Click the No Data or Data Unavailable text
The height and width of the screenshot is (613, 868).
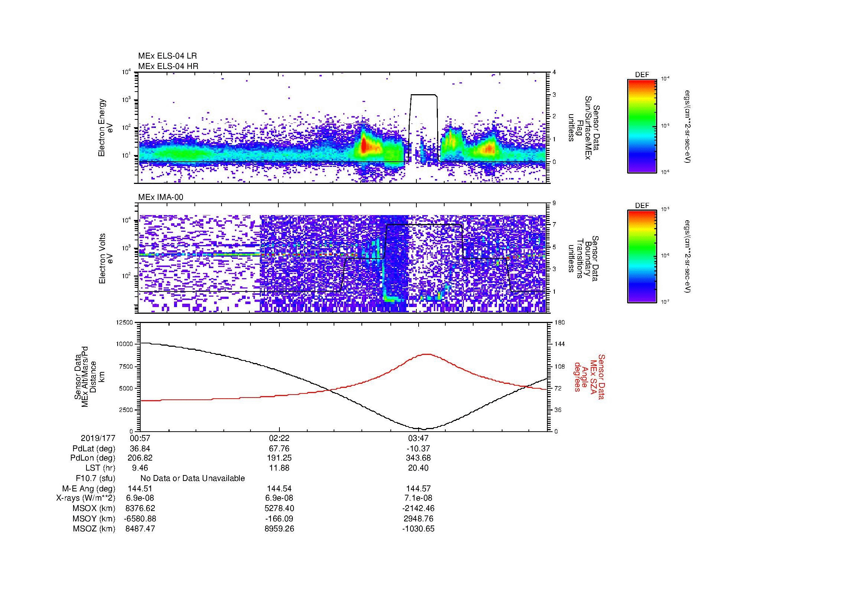tap(193, 478)
